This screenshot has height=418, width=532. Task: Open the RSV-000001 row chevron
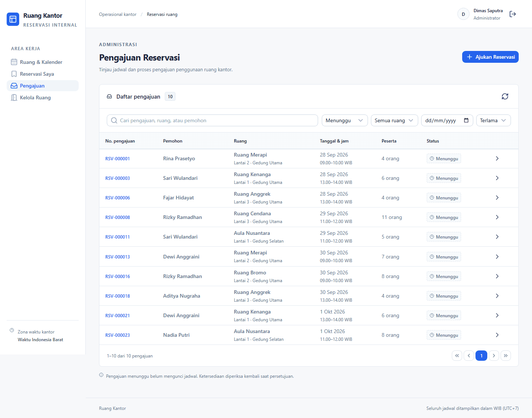point(497,158)
